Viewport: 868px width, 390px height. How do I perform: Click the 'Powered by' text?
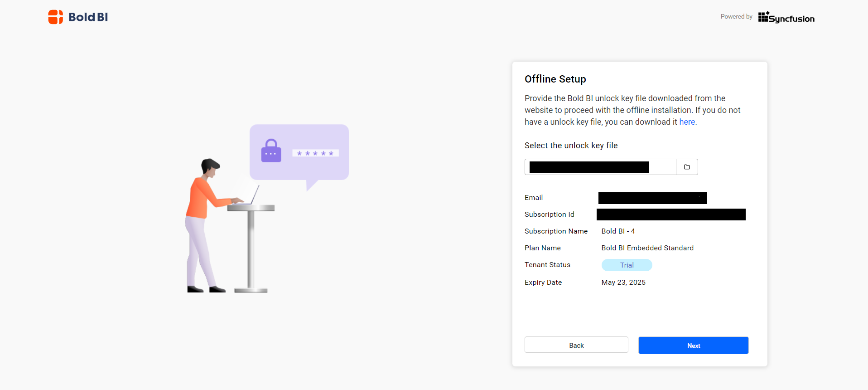coord(736,17)
